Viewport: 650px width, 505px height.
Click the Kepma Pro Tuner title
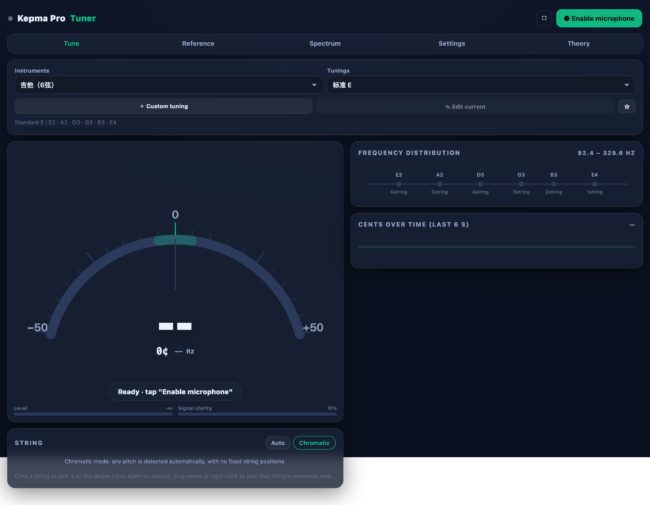56,18
